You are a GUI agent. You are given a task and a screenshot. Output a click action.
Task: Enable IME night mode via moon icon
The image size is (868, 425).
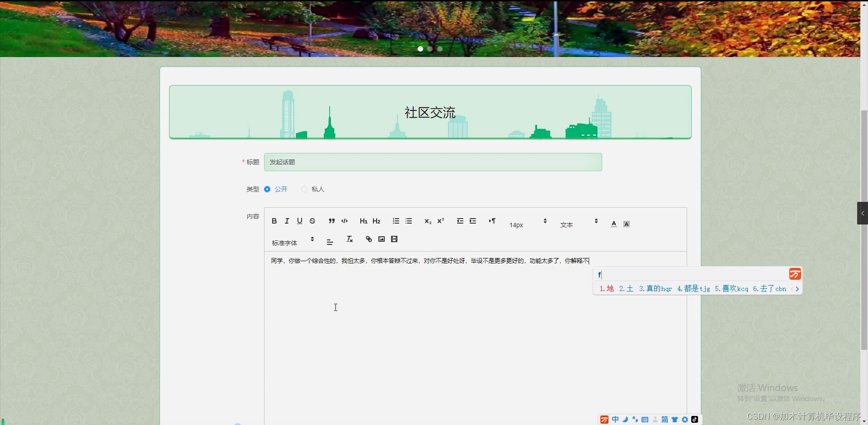[625, 419]
